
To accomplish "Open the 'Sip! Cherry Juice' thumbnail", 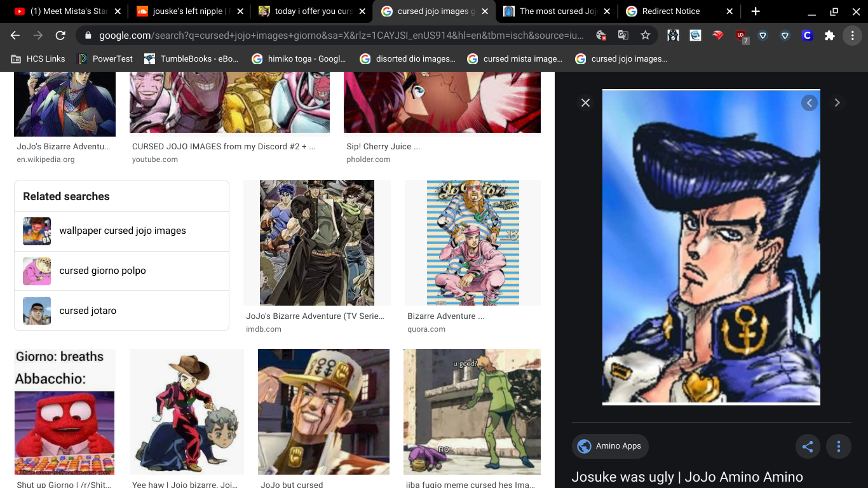I will (x=442, y=102).
